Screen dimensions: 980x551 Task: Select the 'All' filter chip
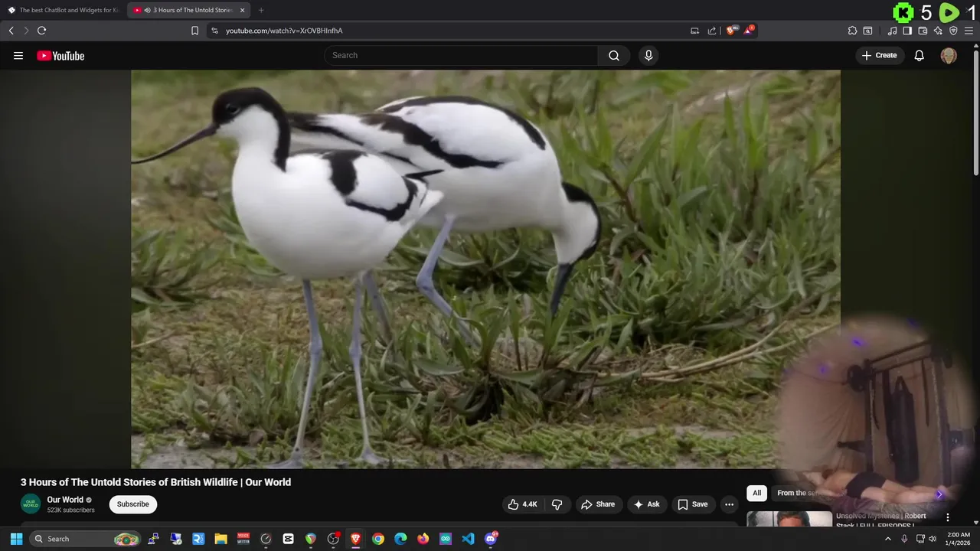(x=756, y=493)
